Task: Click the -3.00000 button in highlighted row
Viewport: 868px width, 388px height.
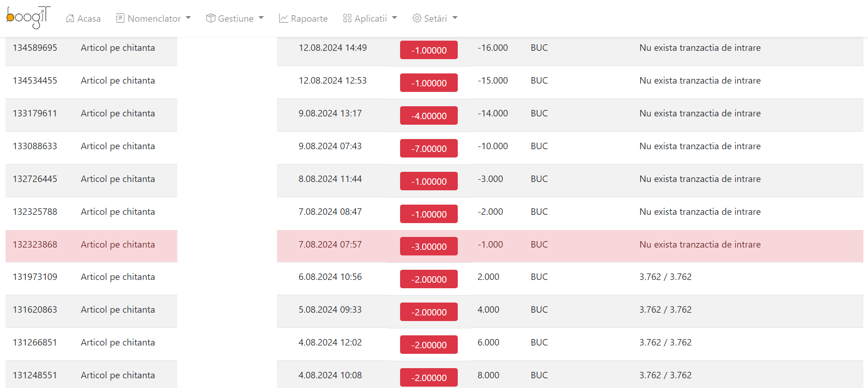Action: (429, 246)
